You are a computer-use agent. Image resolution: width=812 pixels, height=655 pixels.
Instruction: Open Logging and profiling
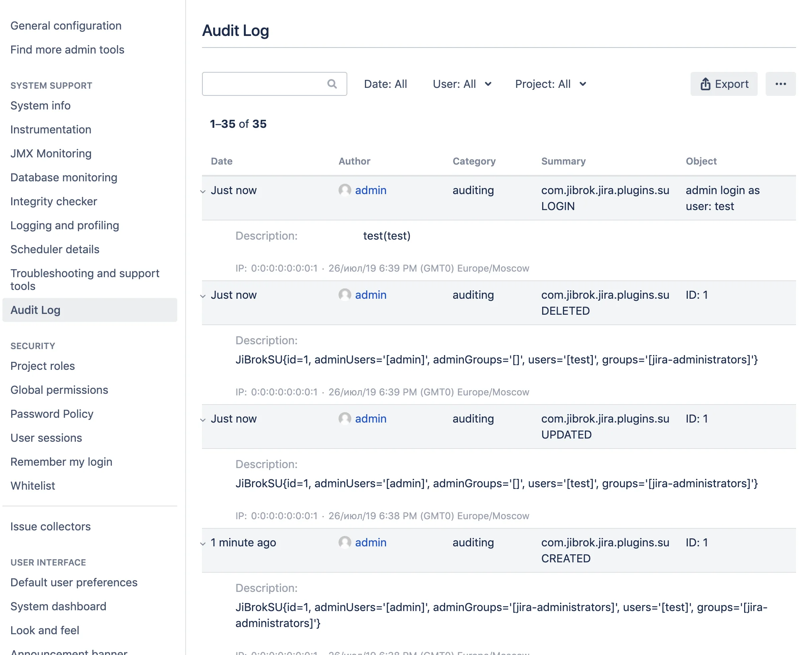(65, 225)
